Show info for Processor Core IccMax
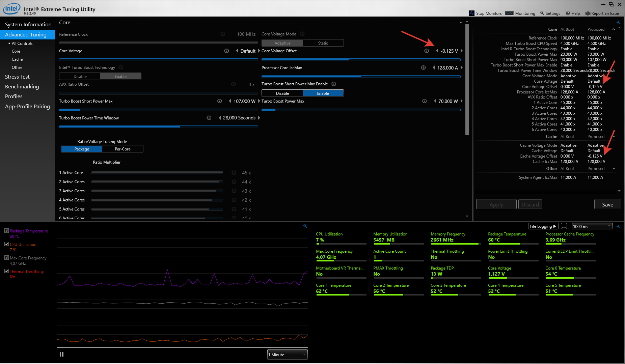The image size is (625, 364). tap(423, 68)
